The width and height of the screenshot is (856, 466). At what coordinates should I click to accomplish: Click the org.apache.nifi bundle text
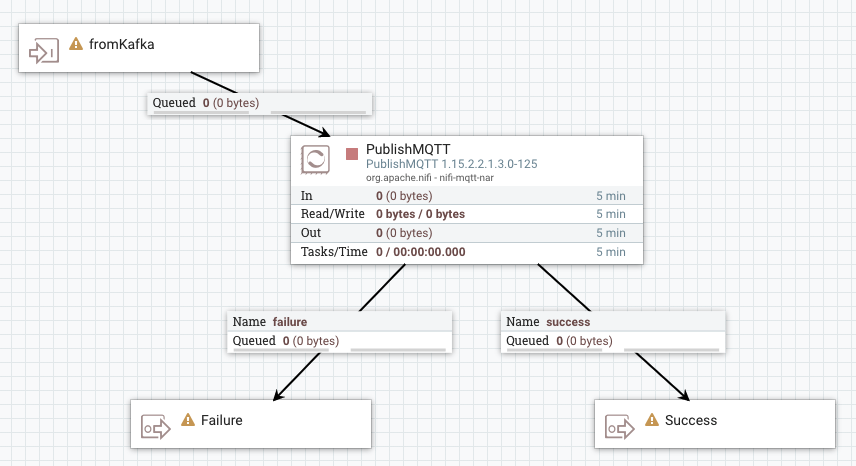[432, 177]
